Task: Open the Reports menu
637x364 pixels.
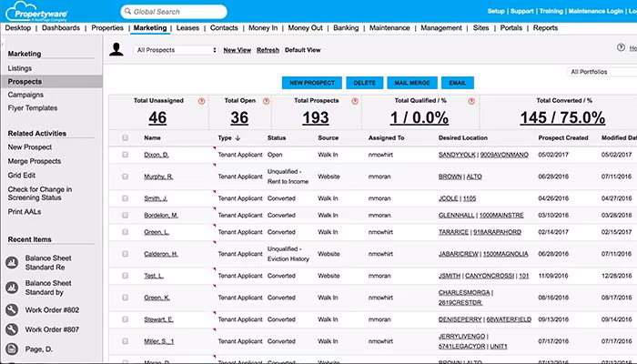Action: click(x=545, y=28)
